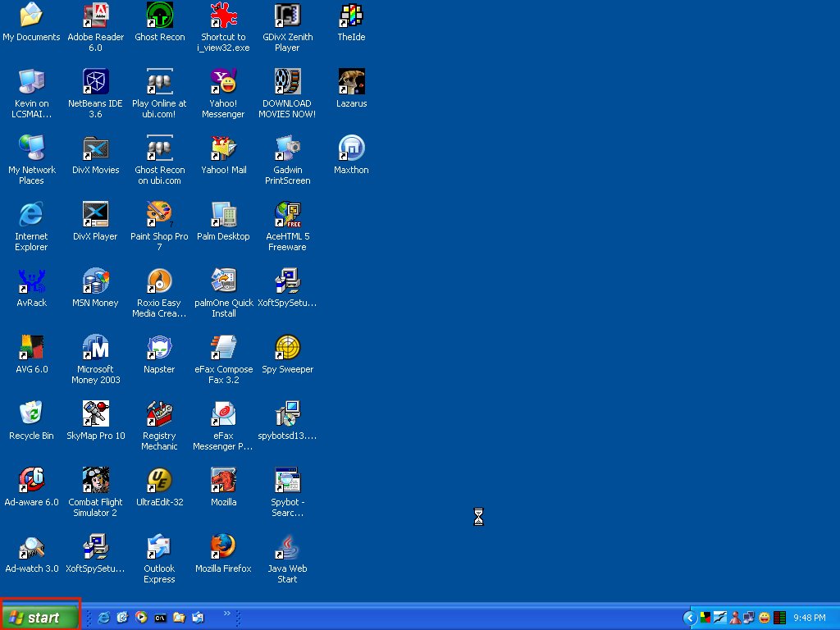This screenshot has height=630, width=840.
Task: Select the Lazarus desktop icon
Action: (x=351, y=81)
